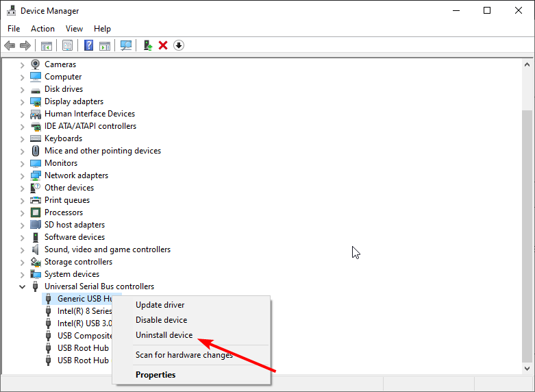Expand the Cameras category
535x392 pixels.
pos(22,64)
